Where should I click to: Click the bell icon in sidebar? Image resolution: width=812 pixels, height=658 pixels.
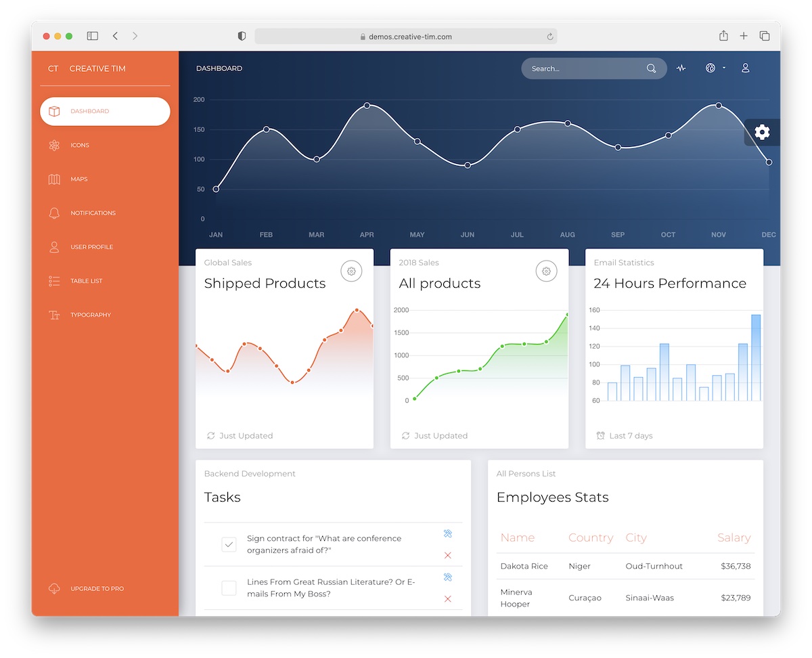(55, 213)
